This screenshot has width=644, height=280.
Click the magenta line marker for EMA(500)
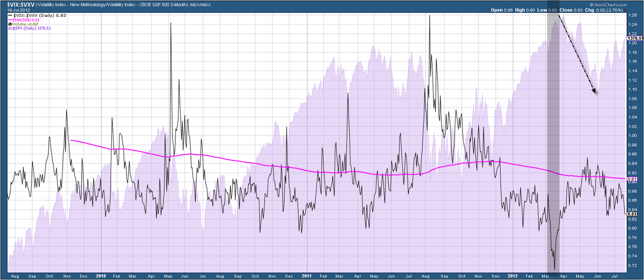(11, 20)
